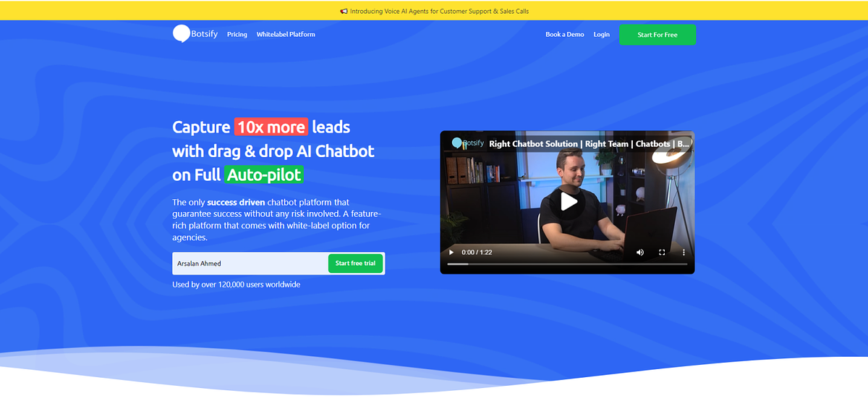Screen dimensions: 868x401
Task: Click Book a Demo link
Action: click(565, 34)
